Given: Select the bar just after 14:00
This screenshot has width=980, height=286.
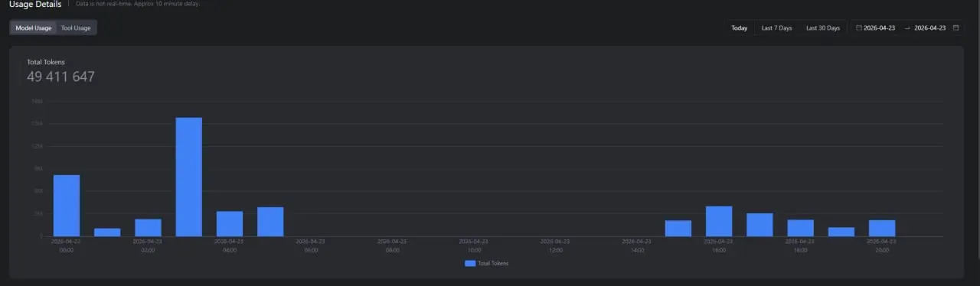Looking at the screenshot, I should pos(678,229).
